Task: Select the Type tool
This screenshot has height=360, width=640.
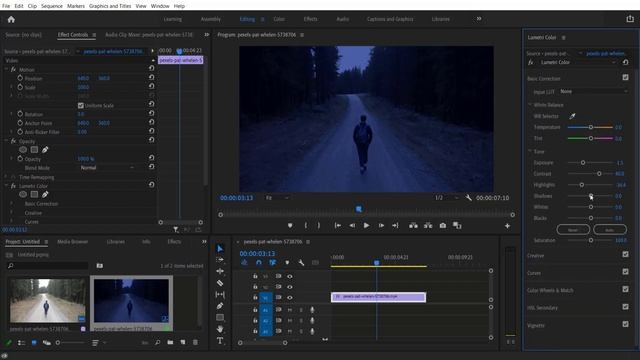Action: (220, 340)
